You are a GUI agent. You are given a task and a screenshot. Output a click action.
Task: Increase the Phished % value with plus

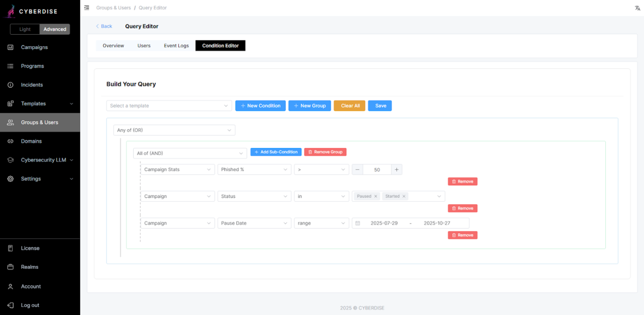pos(396,170)
